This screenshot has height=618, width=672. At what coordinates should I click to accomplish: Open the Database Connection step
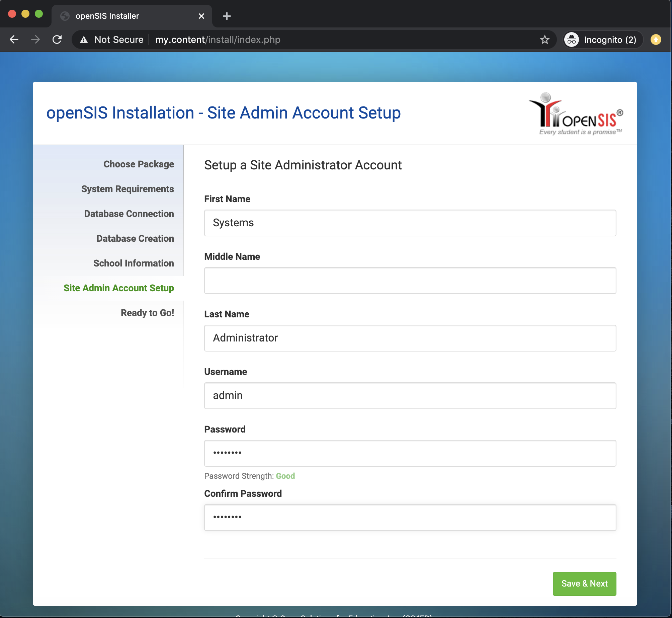point(129,214)
